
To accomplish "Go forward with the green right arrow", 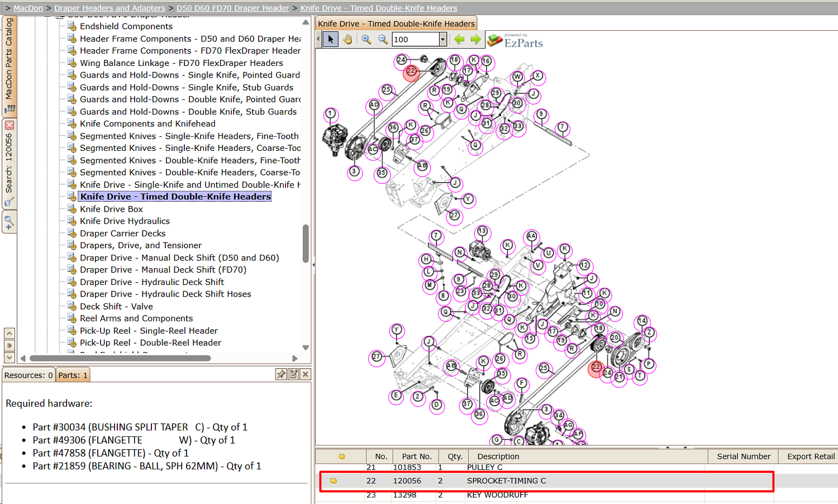I will pyautogui.click(x=475, y=39).
